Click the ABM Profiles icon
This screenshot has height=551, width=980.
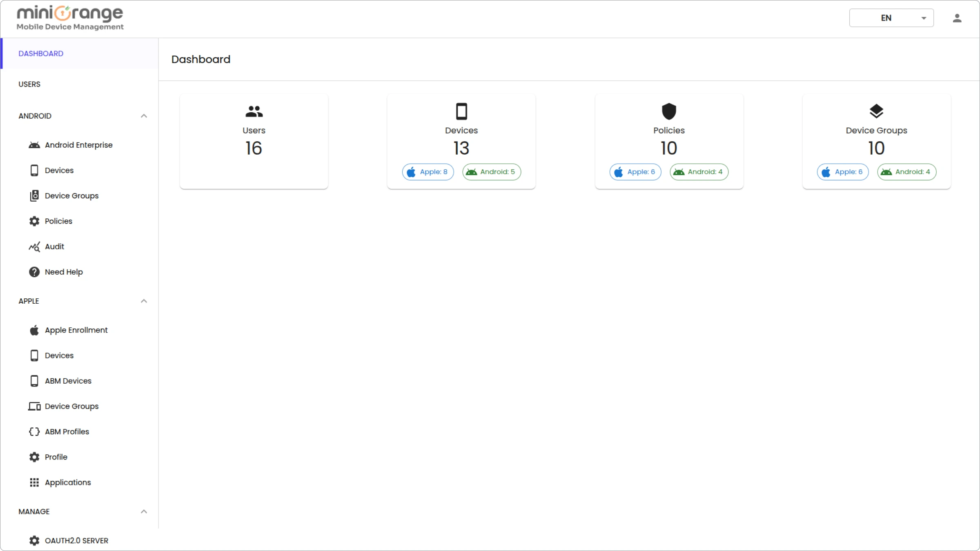(35, 431)
